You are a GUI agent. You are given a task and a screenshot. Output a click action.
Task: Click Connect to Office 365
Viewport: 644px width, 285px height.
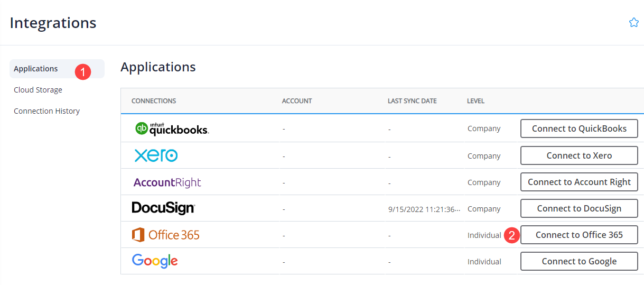point(579,235)
